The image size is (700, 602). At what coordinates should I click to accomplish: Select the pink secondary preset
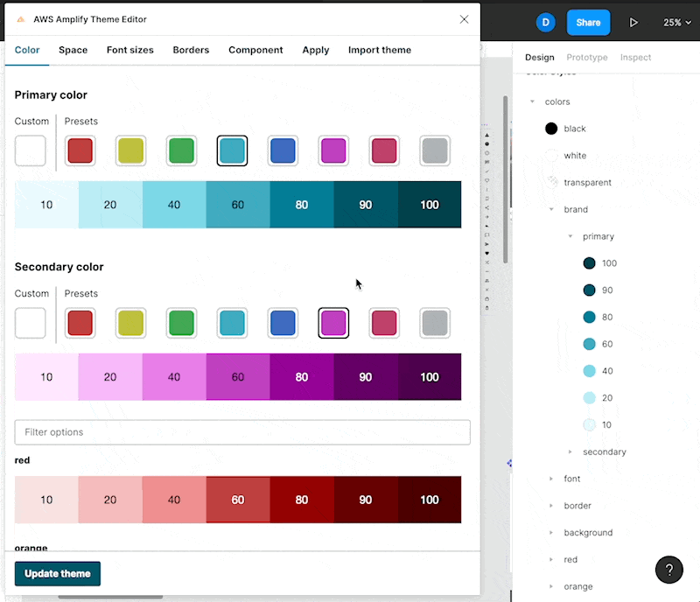pos(384,323)
